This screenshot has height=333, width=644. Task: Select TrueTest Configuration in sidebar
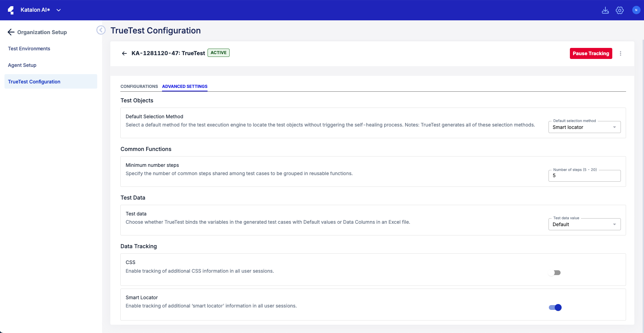tap(51, 81)
